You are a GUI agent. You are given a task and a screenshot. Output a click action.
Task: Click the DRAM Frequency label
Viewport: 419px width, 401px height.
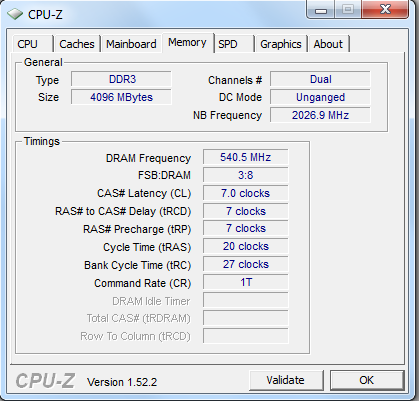148,158
